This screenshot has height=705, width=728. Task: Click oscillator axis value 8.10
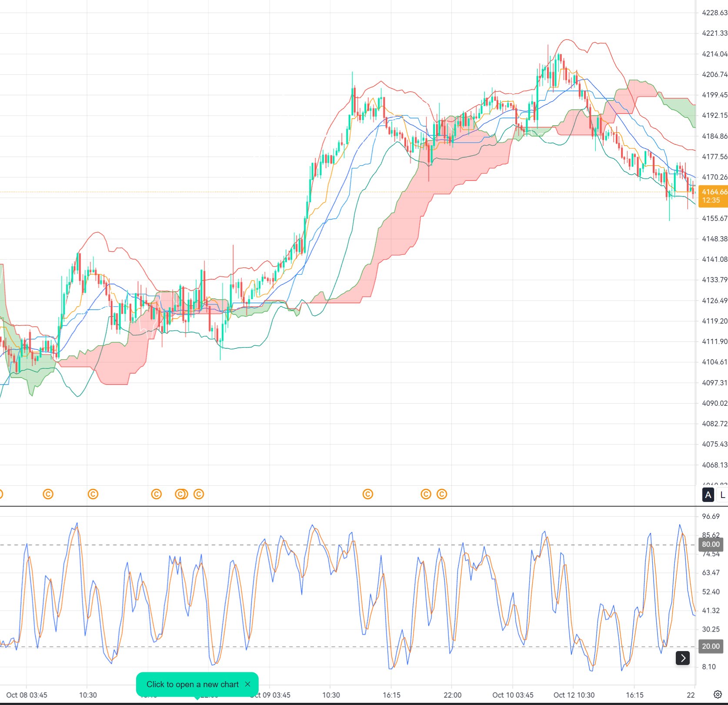pyautogui.click(x=709, y=667)
